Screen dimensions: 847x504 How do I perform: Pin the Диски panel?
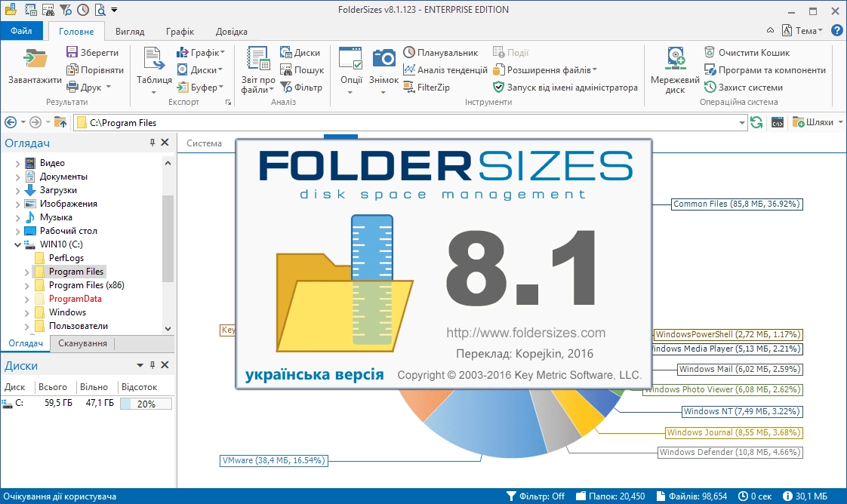coord(152,365)
